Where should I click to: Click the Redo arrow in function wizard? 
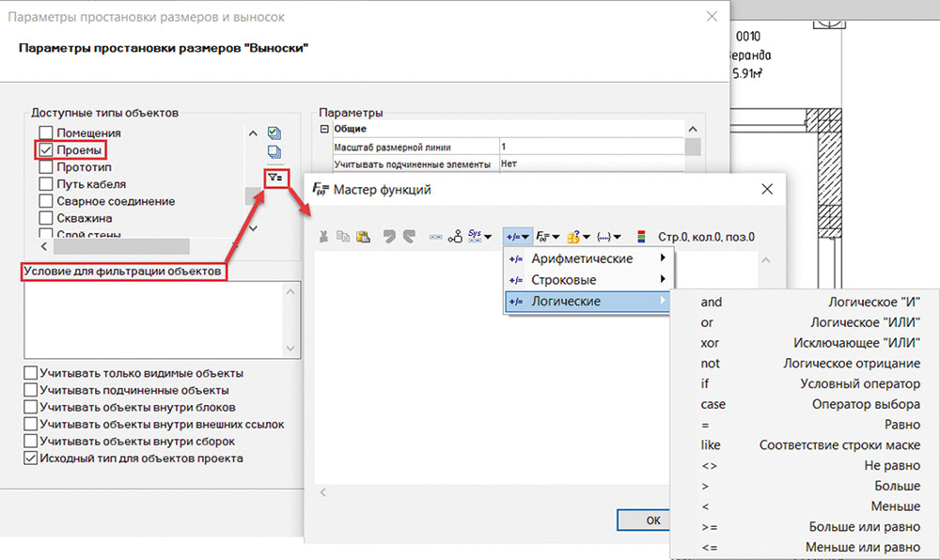pyautogui.click(x=407, y=237)
